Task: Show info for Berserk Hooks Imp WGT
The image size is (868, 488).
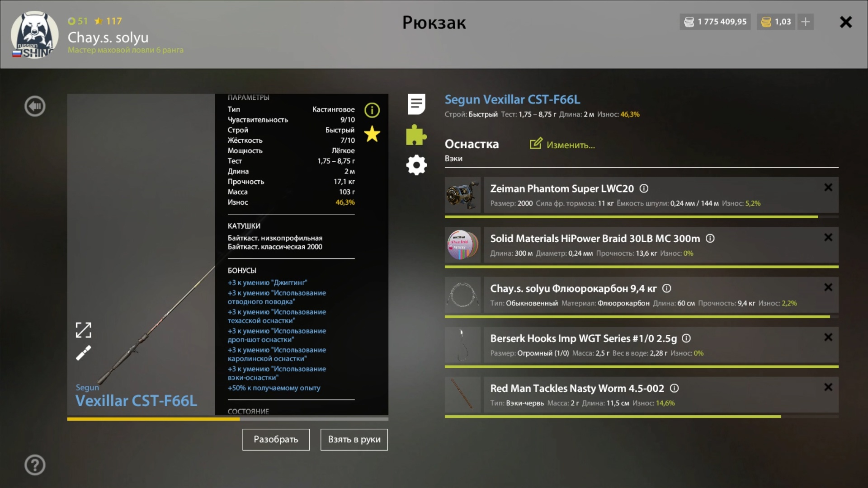Action: [686, 338]
